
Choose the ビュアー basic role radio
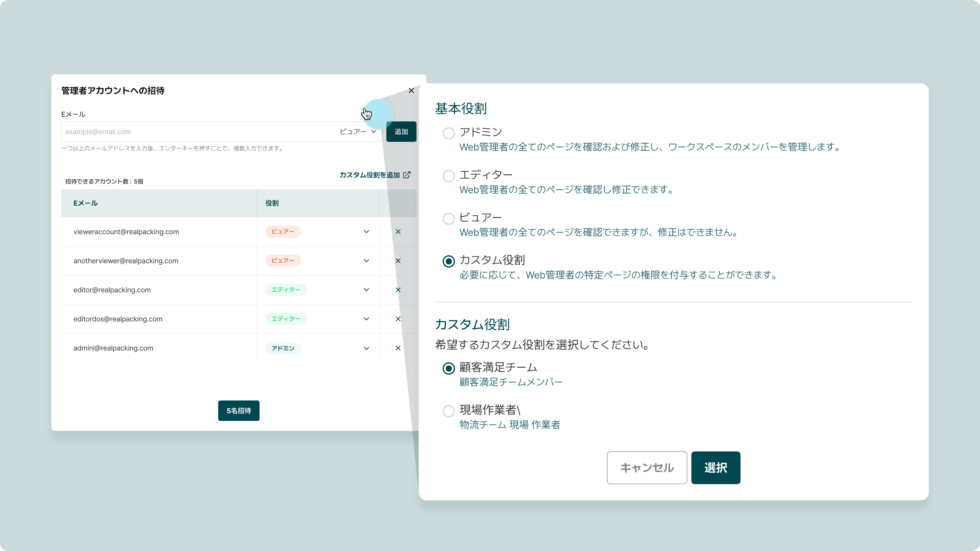tap(449, 219)
